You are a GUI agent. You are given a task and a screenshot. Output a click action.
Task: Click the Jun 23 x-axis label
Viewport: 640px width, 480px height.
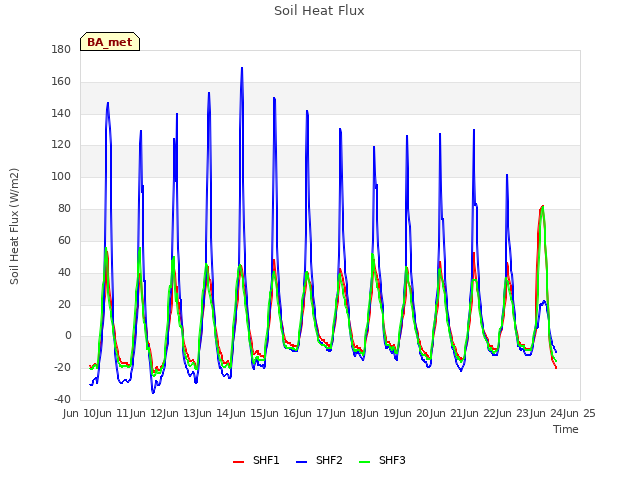514,413
